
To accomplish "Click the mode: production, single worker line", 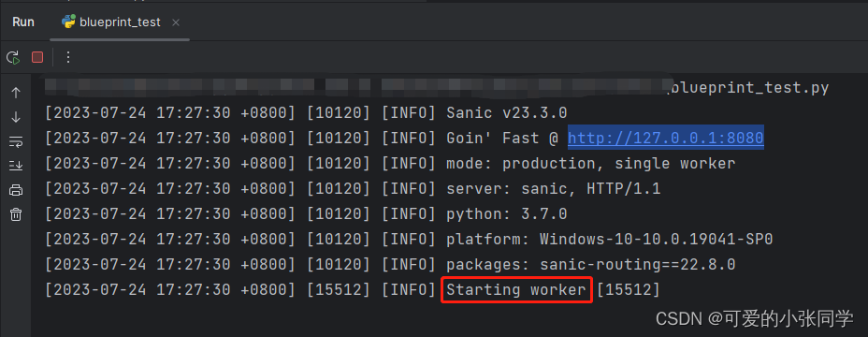I will click(x=390, y=164).
